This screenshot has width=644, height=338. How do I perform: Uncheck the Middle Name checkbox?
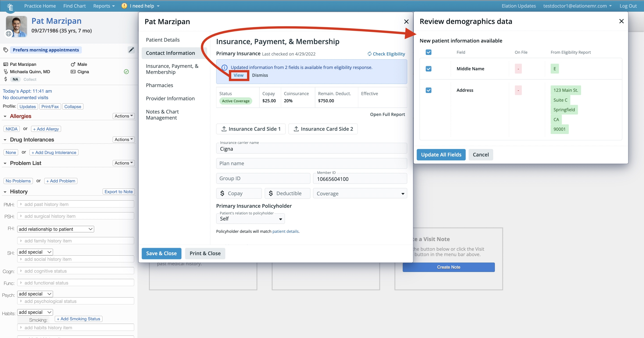click(428, 68)
